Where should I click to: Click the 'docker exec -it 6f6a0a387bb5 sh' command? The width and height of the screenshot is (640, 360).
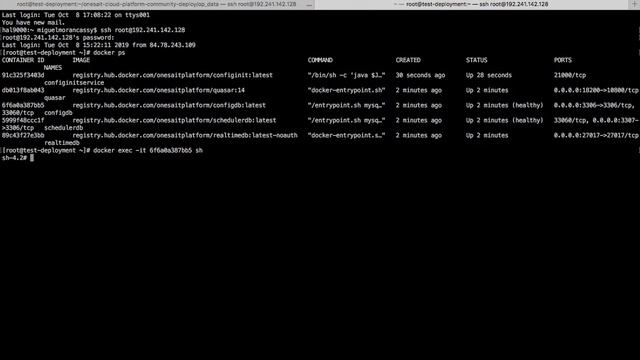point(148,151)
